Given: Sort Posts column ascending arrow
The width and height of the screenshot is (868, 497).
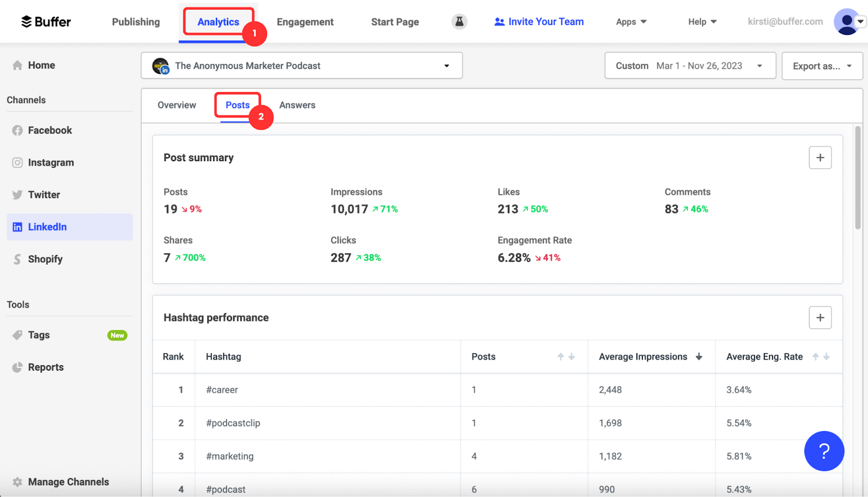Looking at the screenshot, I should (560, 356).
